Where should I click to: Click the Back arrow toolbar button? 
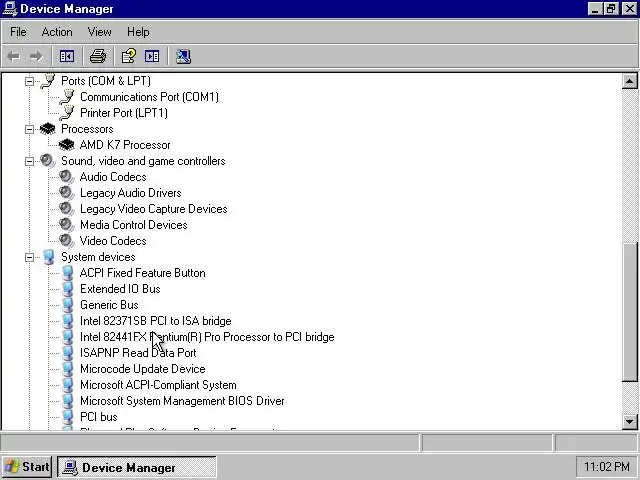(x=14, y=56)
